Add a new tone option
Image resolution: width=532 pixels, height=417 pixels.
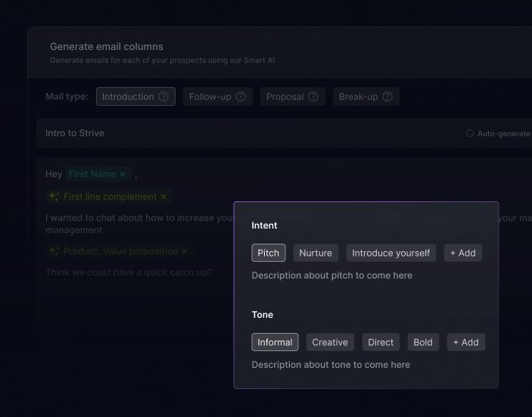coord(465,342)
